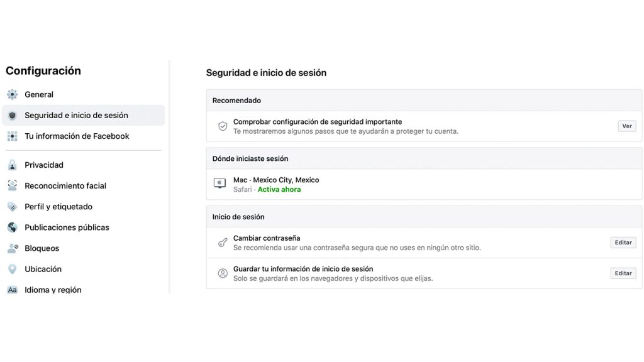
Task: Click the key icon next to Cambiar contraseña
Action: (x=222, y=243)
